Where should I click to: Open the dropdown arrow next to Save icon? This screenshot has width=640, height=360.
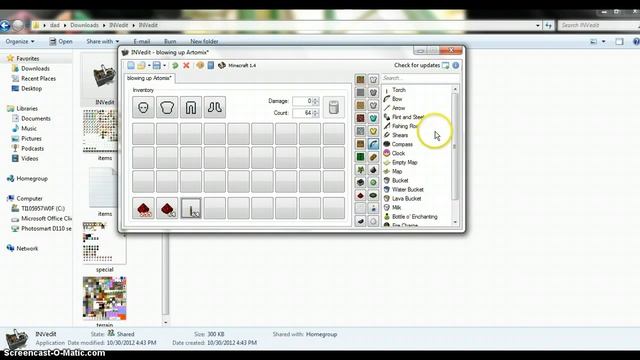click(164, 66)
